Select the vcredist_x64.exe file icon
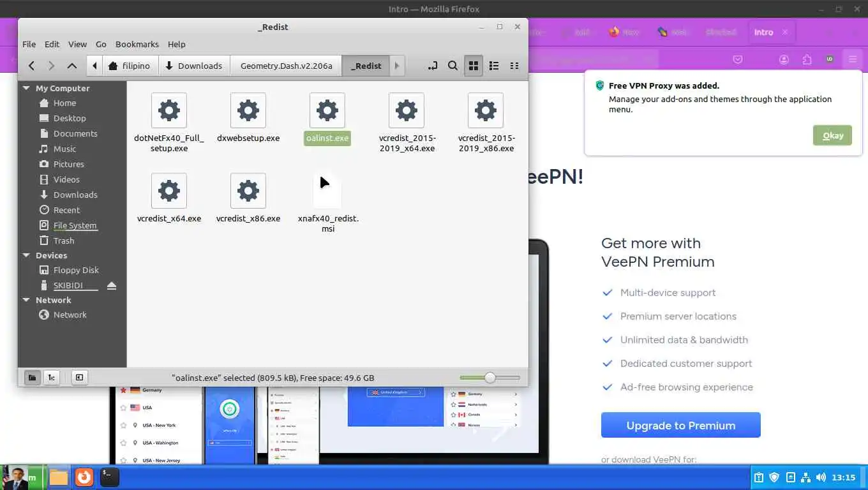868x490 pixels. coord(169,191)
